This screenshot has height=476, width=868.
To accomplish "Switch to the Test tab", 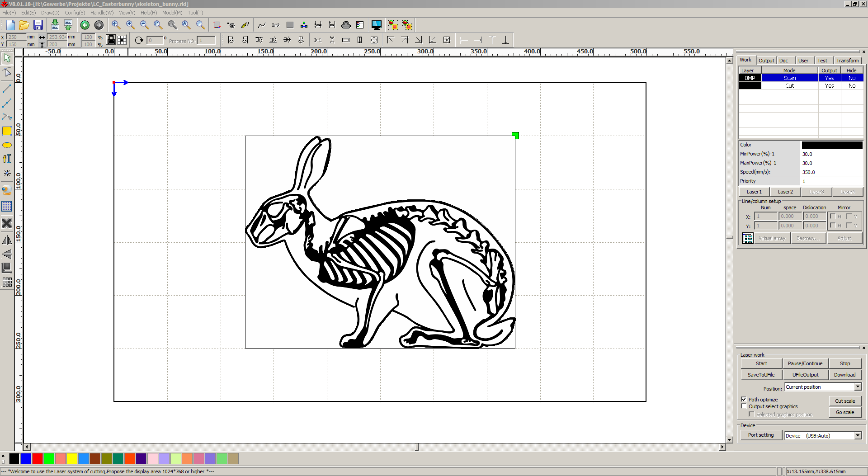I will [822, 61].
